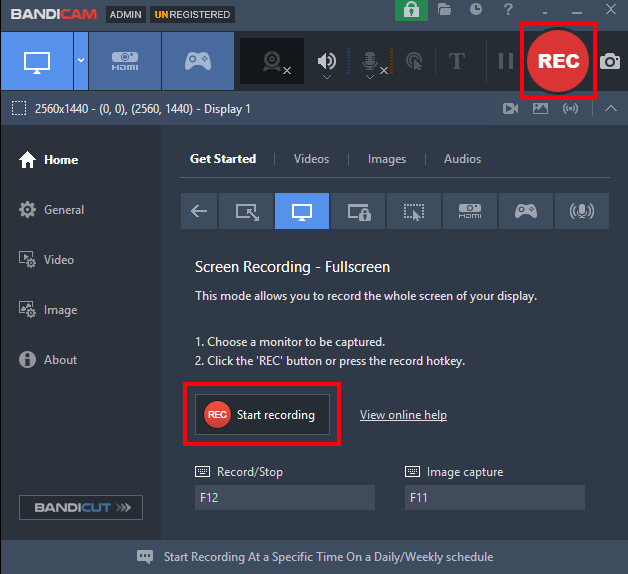
Task: Toggle the text overlay T icon
Action: click(457, 61)
